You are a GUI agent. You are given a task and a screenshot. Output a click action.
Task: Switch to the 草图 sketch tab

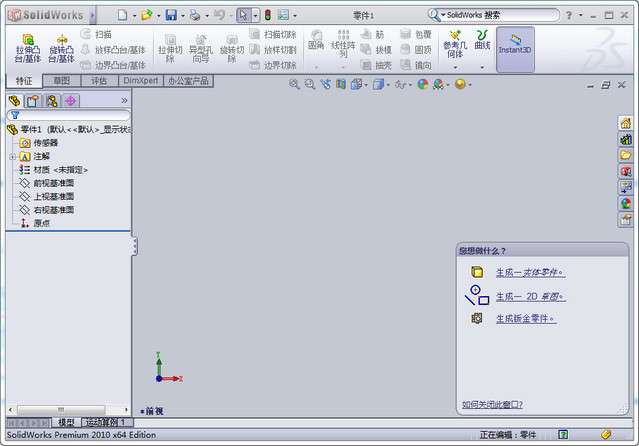pos(62,80)
